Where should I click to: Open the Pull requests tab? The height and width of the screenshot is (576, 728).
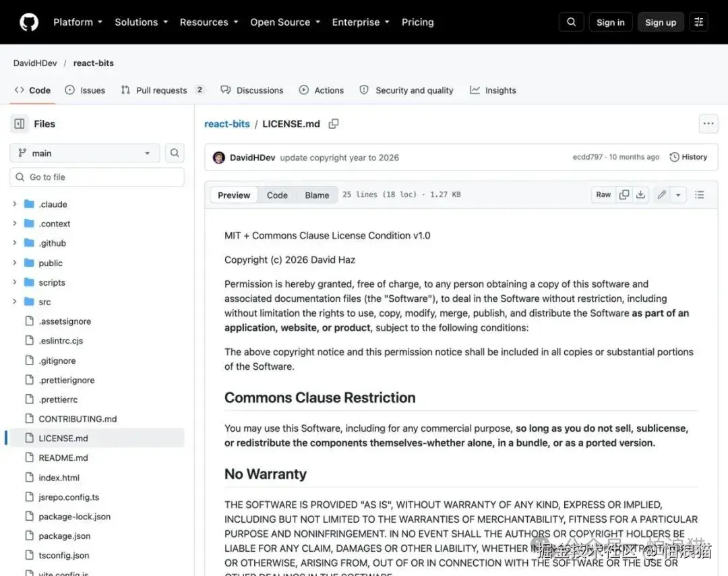click(x=162, y=90)
